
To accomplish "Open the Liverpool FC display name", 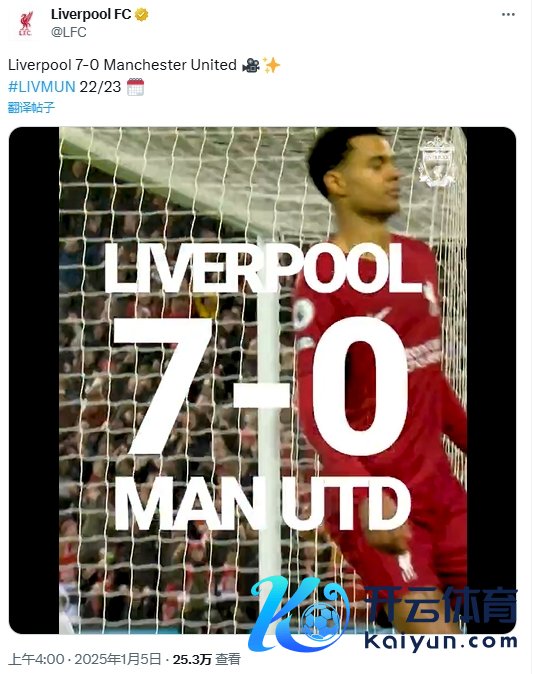I will (x=91, y=14).
